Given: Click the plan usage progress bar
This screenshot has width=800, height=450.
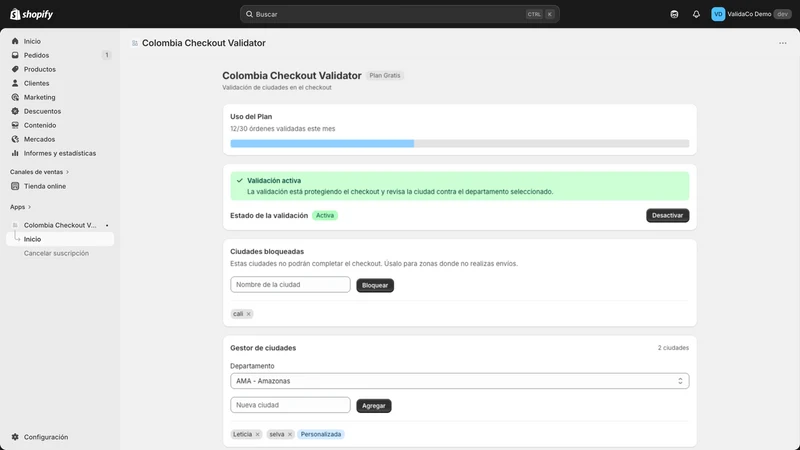Looking at the screenshot, I should coord(459,144).
